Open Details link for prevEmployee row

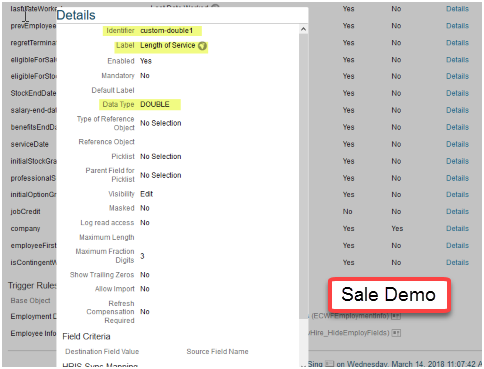tap(457, 26)
